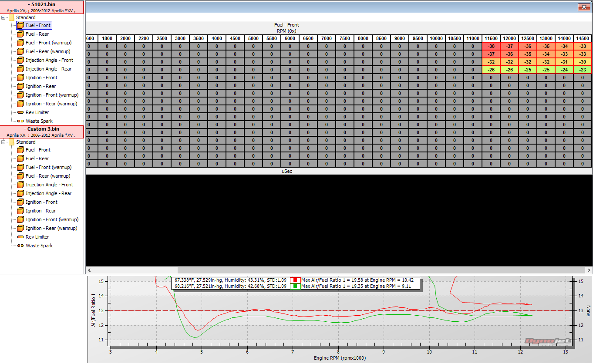This screenshot has width=593, height=364.
Task: Open Injection Angle - Rear icon in 51021.bin
Action: click(20, 69)
